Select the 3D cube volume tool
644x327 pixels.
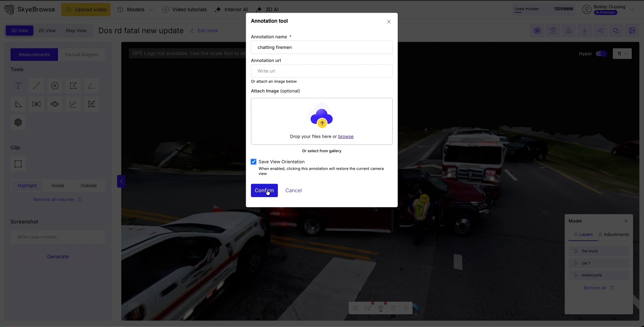(18, 122)
